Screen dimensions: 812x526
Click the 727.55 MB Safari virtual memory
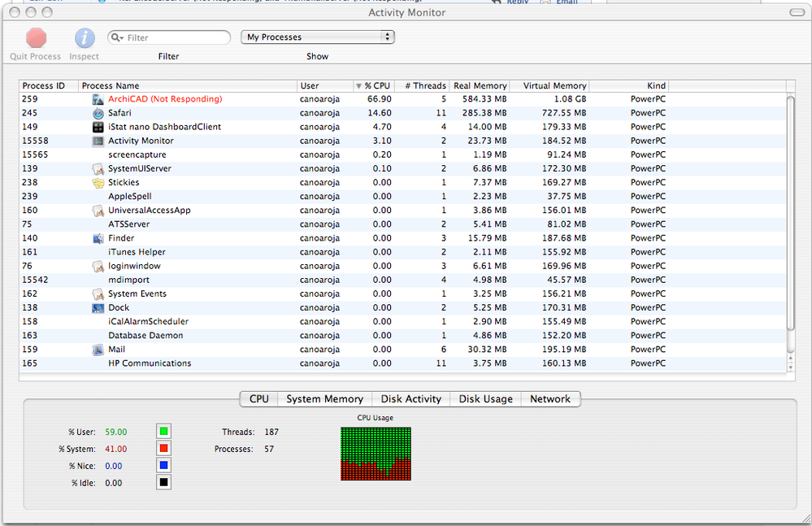(564, 113)
